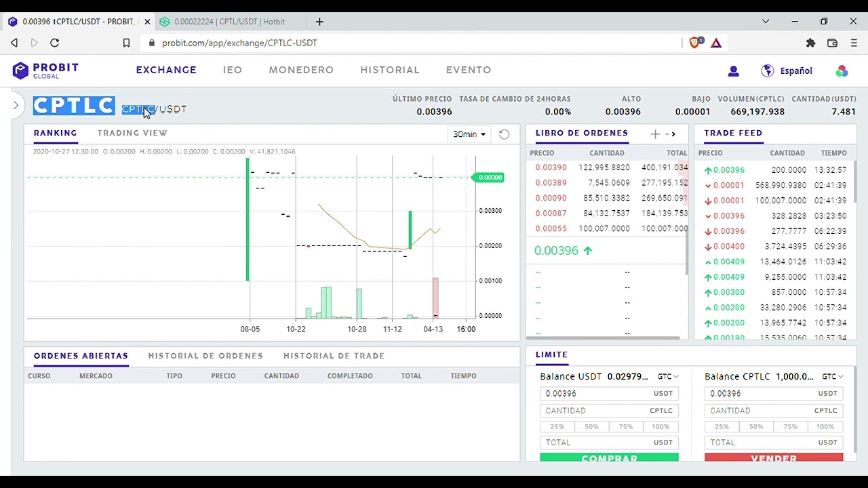Bookmark this page icon
This screenshot has height=488, width=868.
point(126,43)
